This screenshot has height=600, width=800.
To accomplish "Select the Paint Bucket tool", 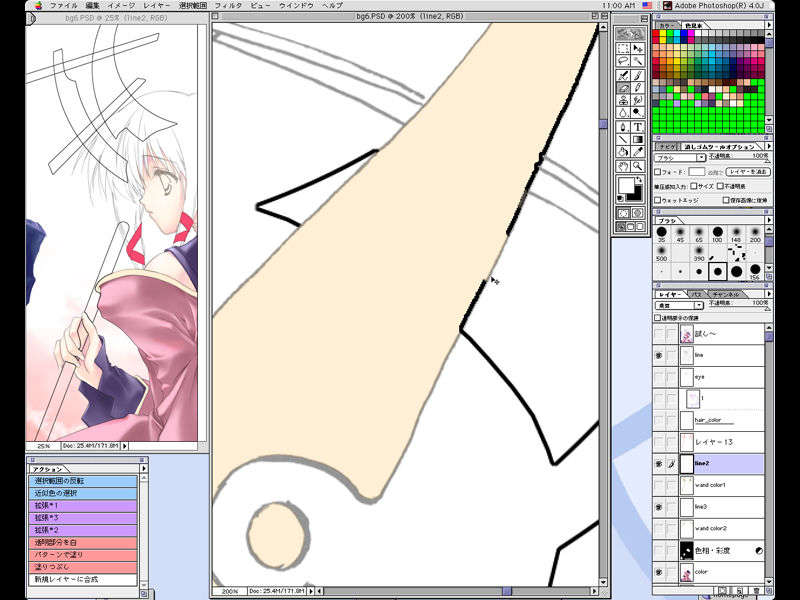I will [623, 152].
